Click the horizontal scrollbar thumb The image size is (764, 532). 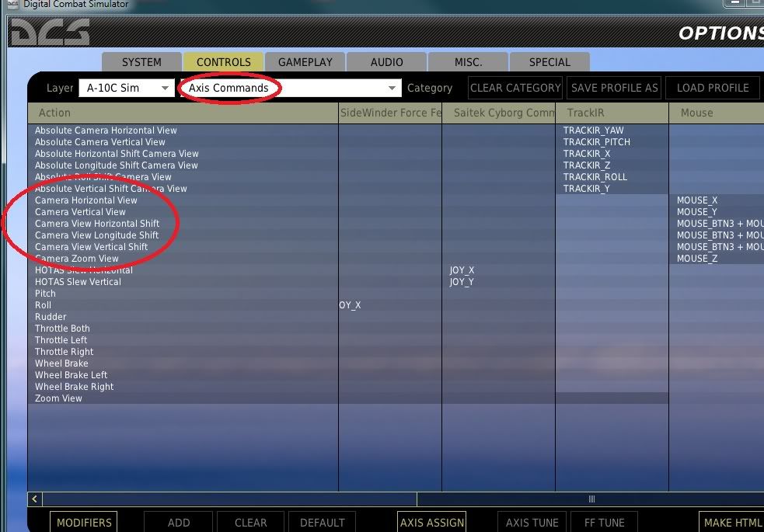click(591, 499)
